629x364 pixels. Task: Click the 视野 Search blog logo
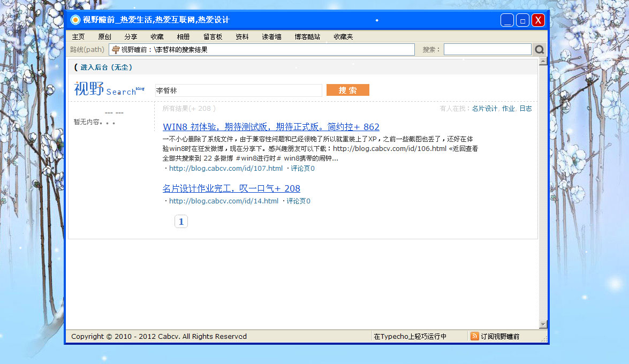point(110,89)
